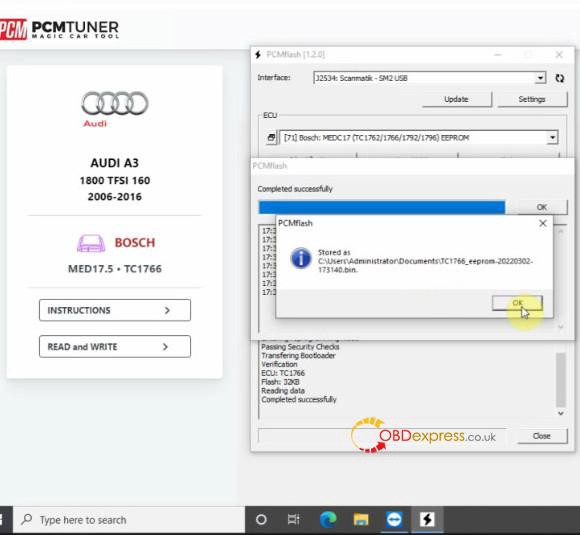Click '1800 TFSI 160' text
Screen dimensions: 580x535
pyautogui.click(x=115, y=181)
